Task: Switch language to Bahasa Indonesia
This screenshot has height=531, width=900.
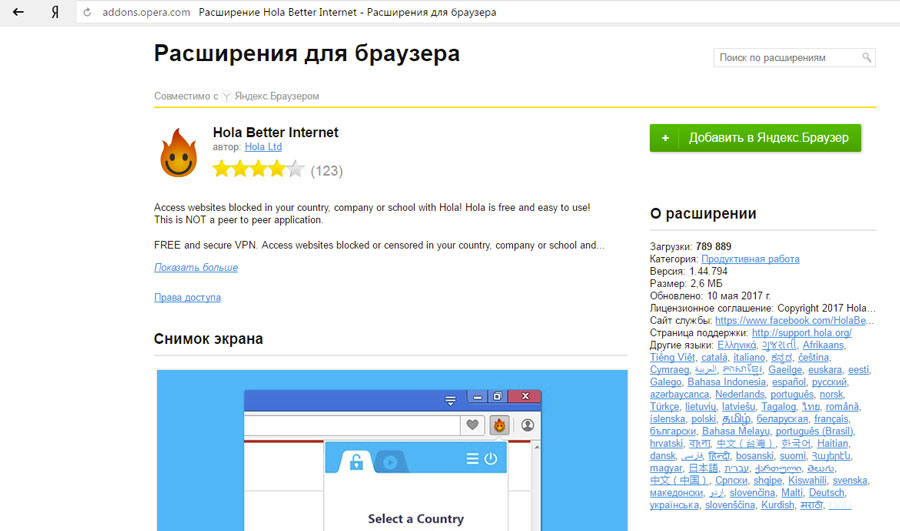Action: pyautogui.click(x=727, y=382)
